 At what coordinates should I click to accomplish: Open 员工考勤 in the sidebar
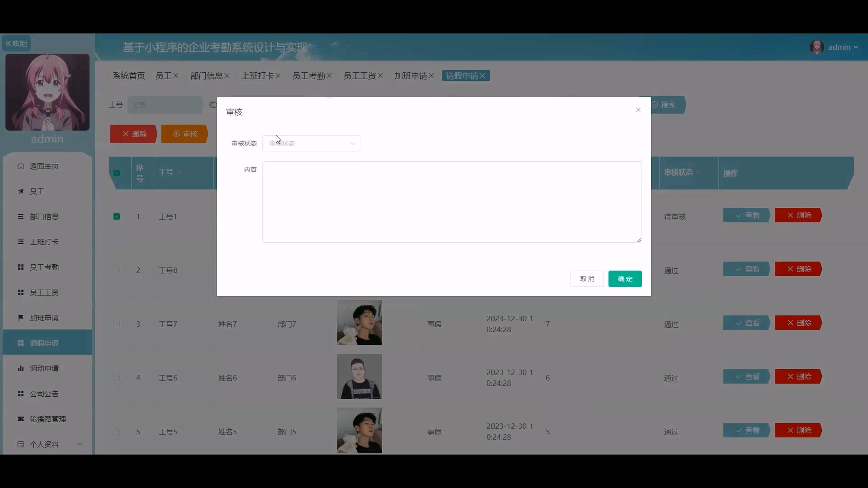[47, 267]
